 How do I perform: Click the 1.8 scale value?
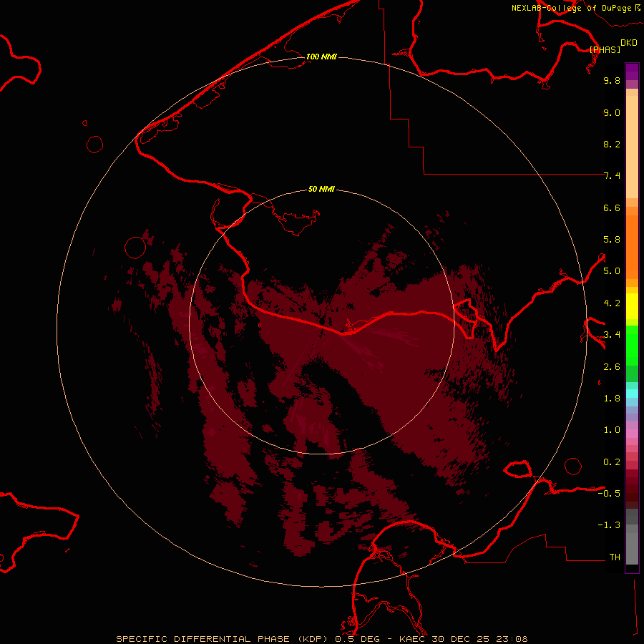[x=612, y=399]
